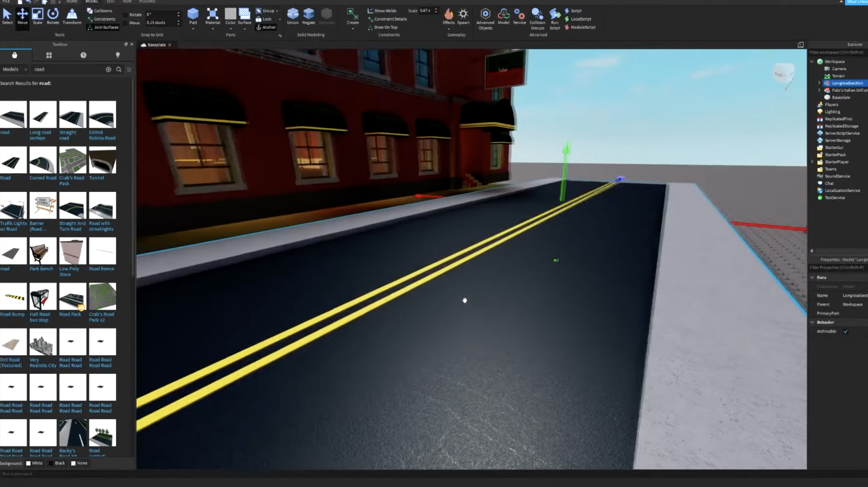The image size is (868, 487).
Task: Uncheck the Archivable property
Action: (x=846, y=331)
